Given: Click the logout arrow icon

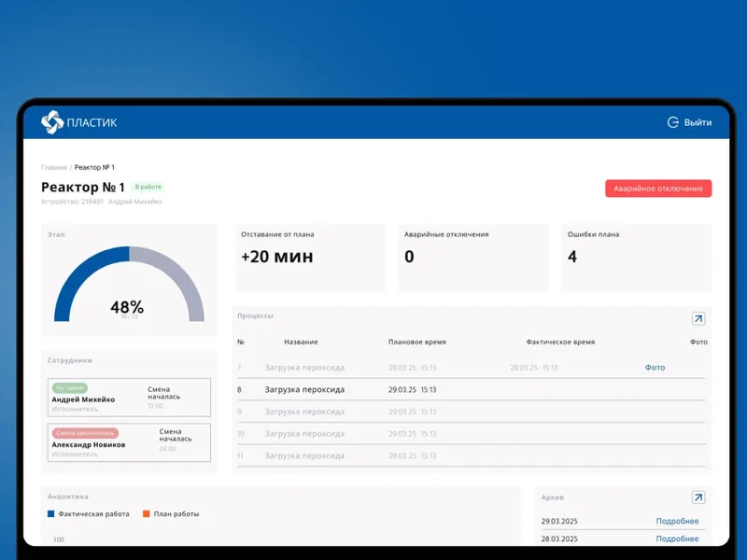Looking at the screenshot, I should [x=672, y=122].
